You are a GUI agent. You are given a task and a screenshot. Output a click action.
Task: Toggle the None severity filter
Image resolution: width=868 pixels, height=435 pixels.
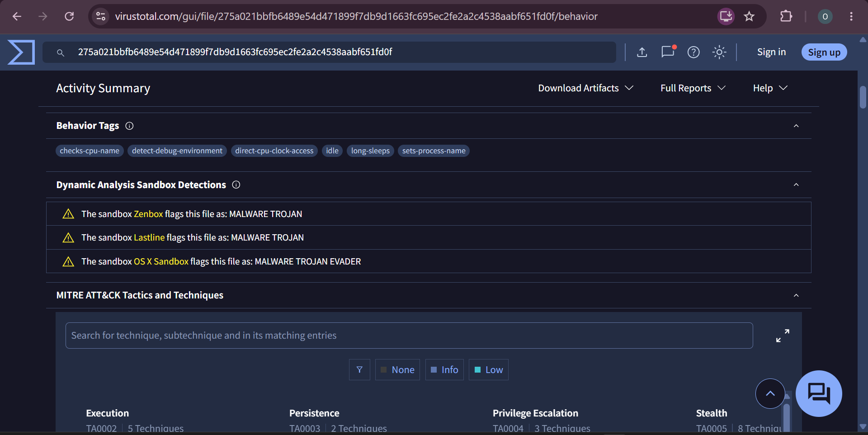[x=397, y=370]
